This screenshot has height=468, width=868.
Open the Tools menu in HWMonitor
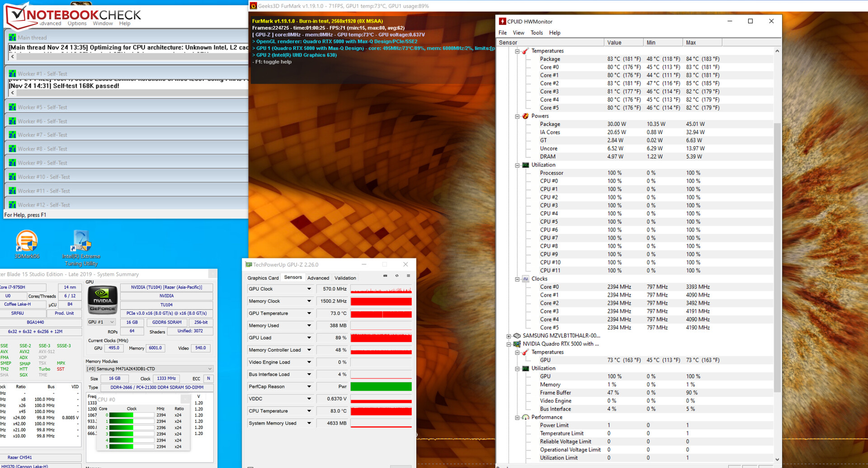[537, 33]
